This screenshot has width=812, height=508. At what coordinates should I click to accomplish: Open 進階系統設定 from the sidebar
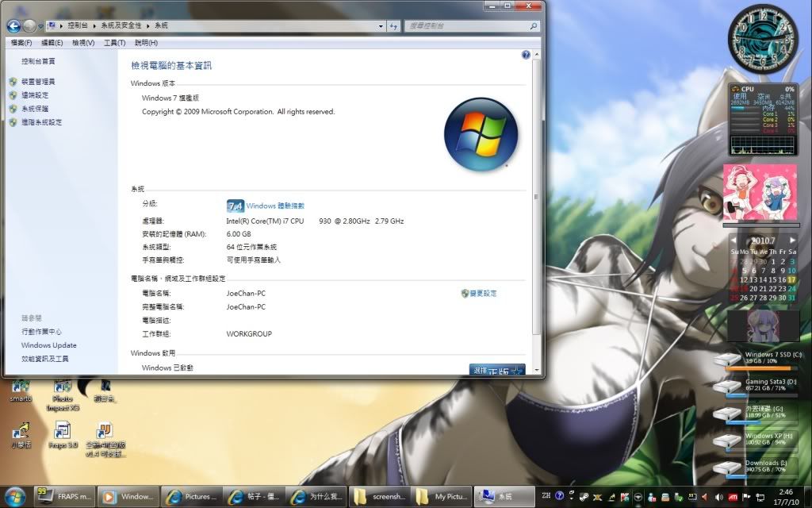pyautogui.click(x=42, y=121)
